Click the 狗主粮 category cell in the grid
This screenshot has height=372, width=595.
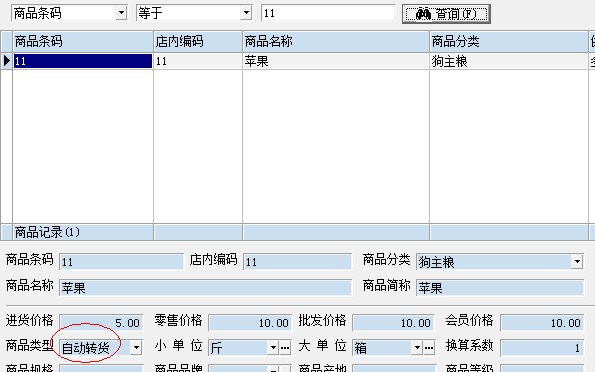(x=509, y=61)
